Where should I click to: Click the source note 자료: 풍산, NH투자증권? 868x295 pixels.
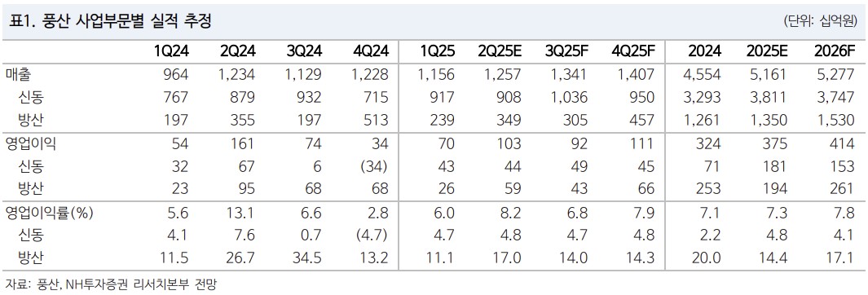point(67,284)
